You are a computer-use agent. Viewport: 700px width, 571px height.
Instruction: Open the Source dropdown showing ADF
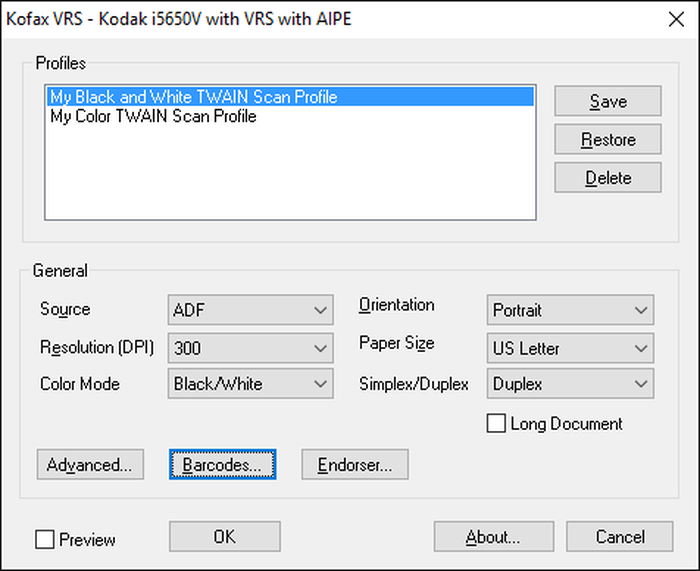[250, 310]
